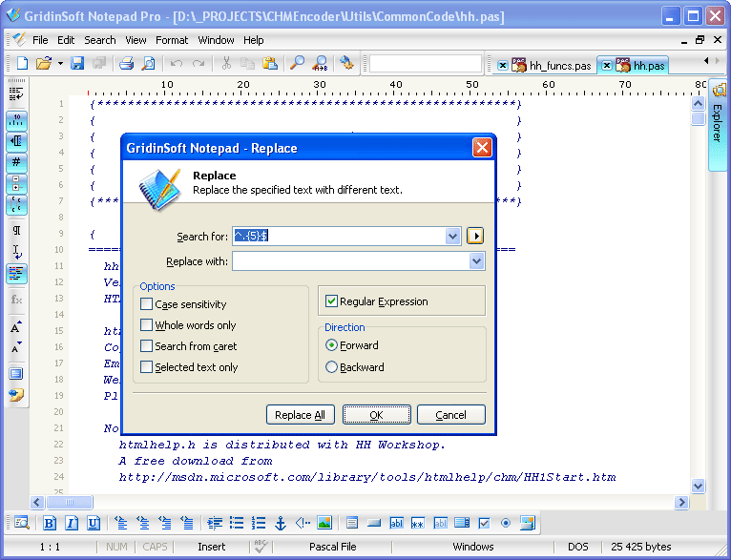Apply italic with the I icon
731x560 pixels.
point(72,523)
